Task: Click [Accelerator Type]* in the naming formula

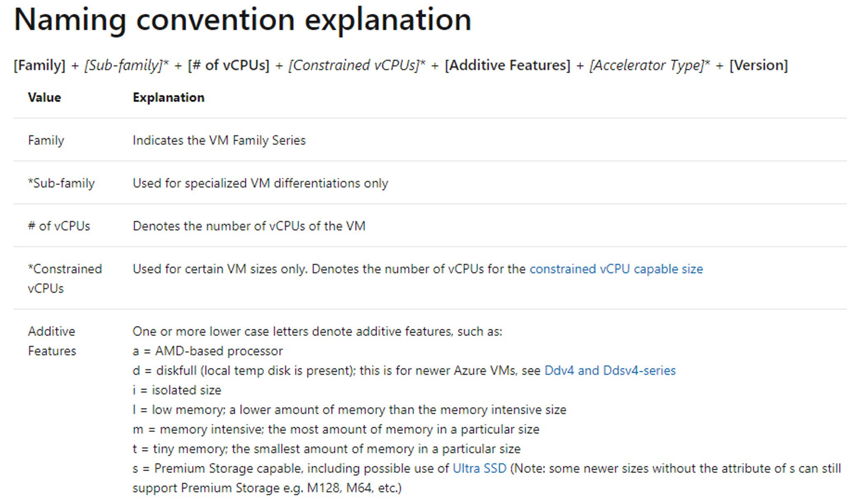Action: 650,65
